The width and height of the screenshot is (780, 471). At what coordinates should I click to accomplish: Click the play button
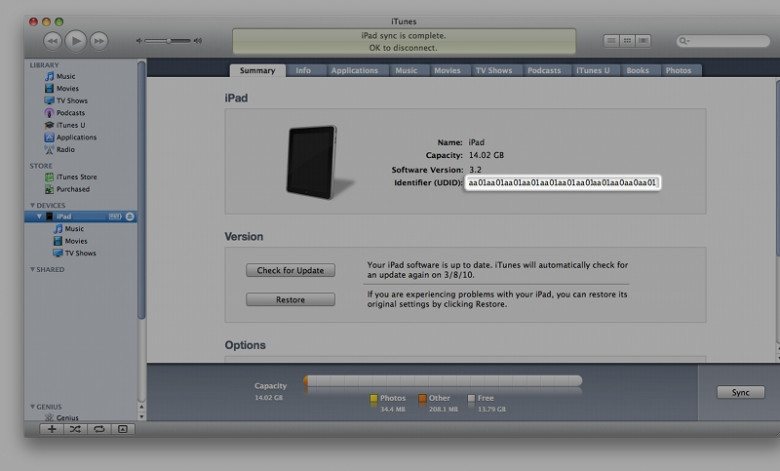[x=76, y=41]
